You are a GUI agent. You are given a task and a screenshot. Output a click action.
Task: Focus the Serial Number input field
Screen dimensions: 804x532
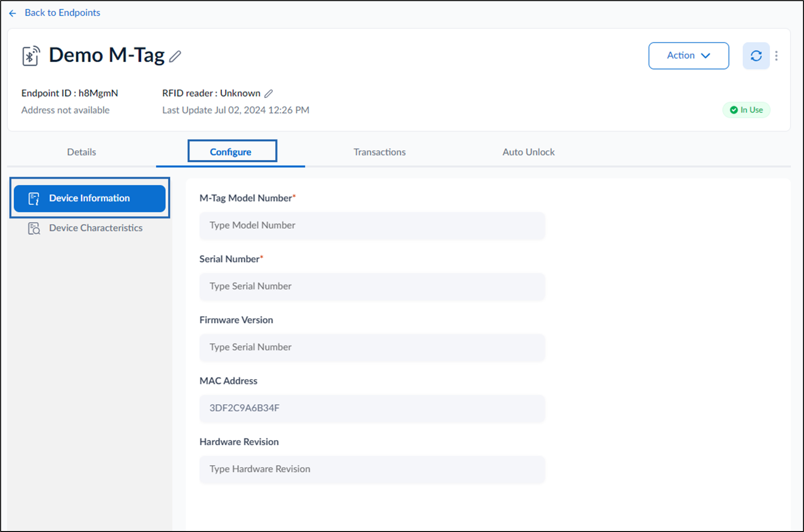pos(372,286)
